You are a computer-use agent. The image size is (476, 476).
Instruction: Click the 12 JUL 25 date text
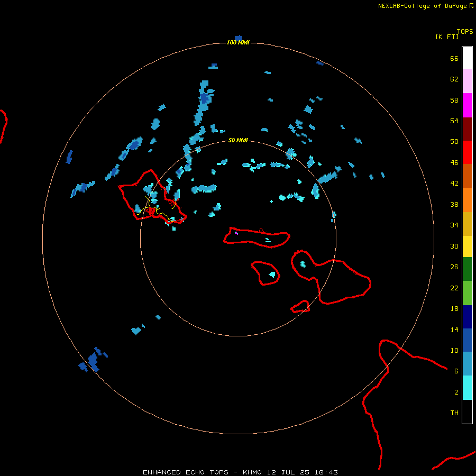click(x=288, y=472)
